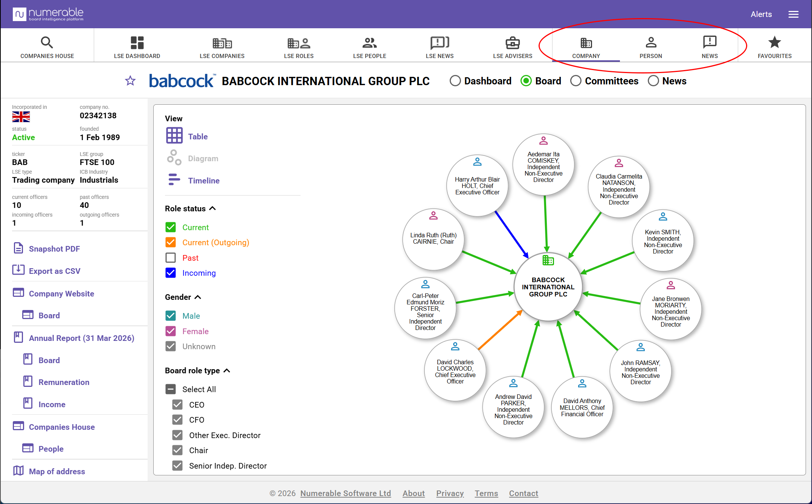Toggle the Unknown gender checkbox
Image resolution: width=812 pixels, height=504 pixels.
coord(171,346)
